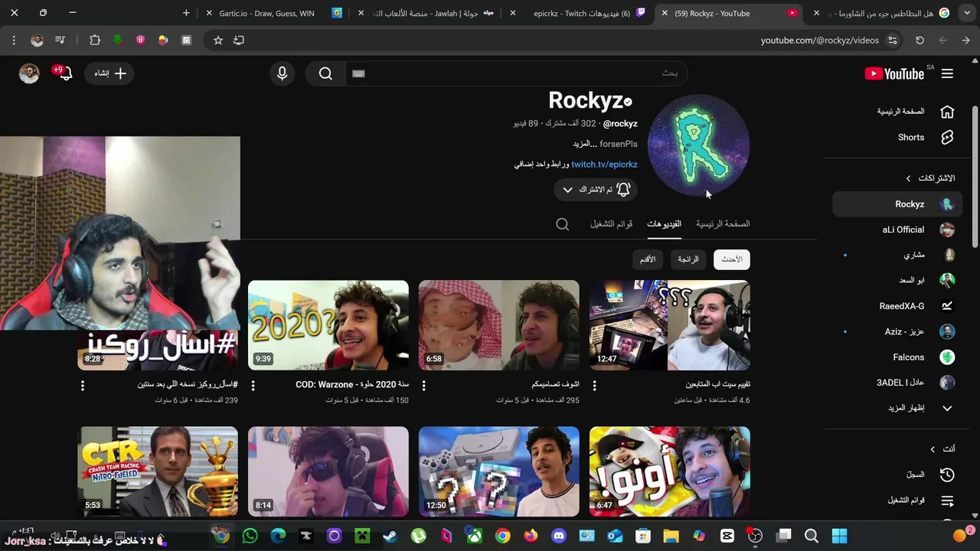Open the twitch.tv/epicrkz link
The height and width of the screenshot is (551, 980).
click(x=604, y=164)
